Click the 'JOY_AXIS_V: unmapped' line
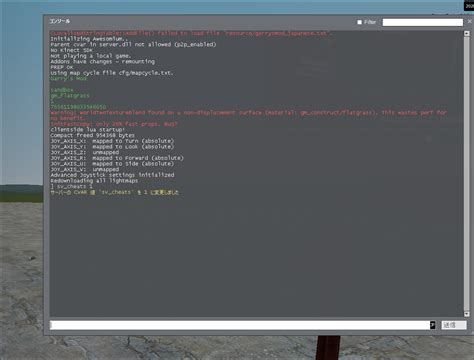Image resolution: width=474 pixels, height=360 pixels. coord(85,169)
